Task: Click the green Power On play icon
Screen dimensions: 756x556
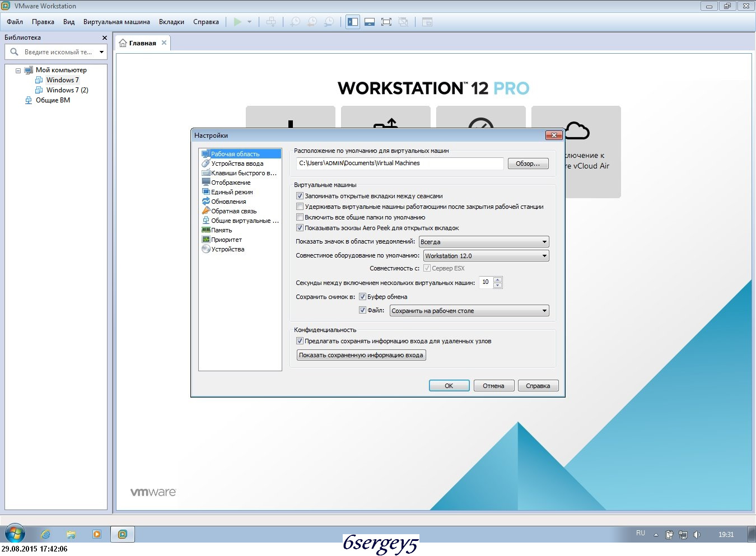Action: [237, 22]
